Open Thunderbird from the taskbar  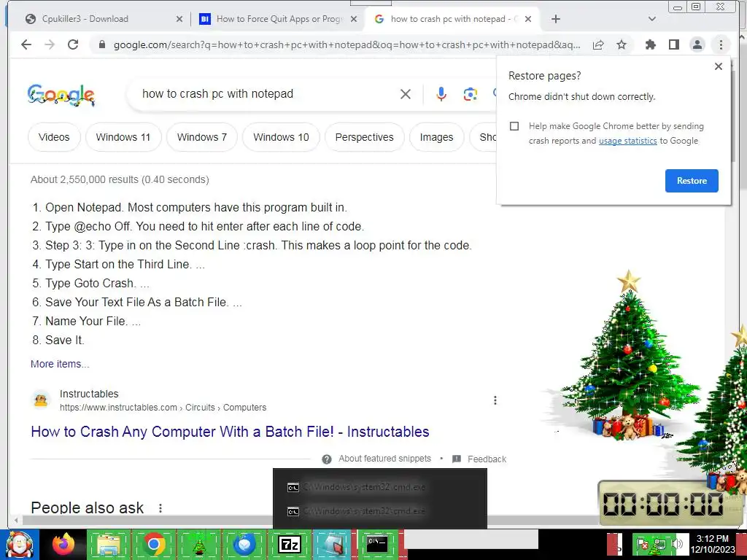point(244,544)
